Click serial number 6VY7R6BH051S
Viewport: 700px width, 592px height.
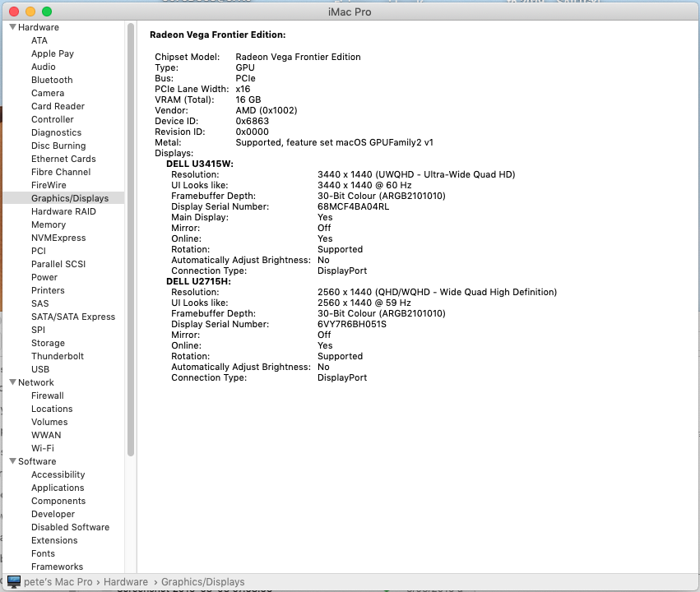pos(352,324)
